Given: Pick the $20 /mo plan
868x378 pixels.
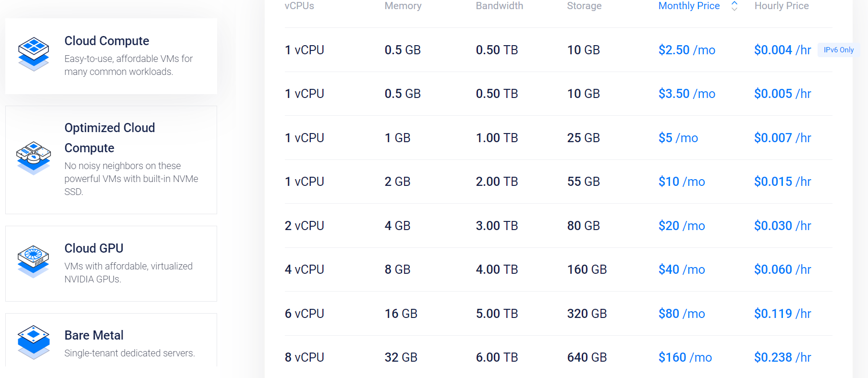Looking at the screenshot, I should tap(682, 226).
